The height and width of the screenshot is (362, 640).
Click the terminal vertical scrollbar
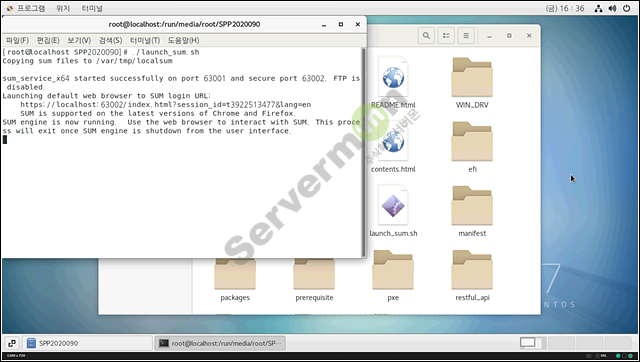(363, 152)
